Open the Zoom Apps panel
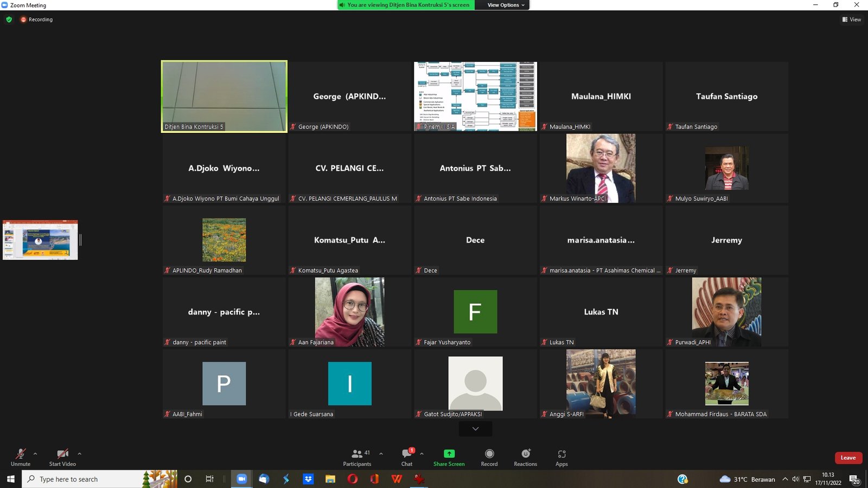Viewport: 868px width, 488px height. point(561,458)
